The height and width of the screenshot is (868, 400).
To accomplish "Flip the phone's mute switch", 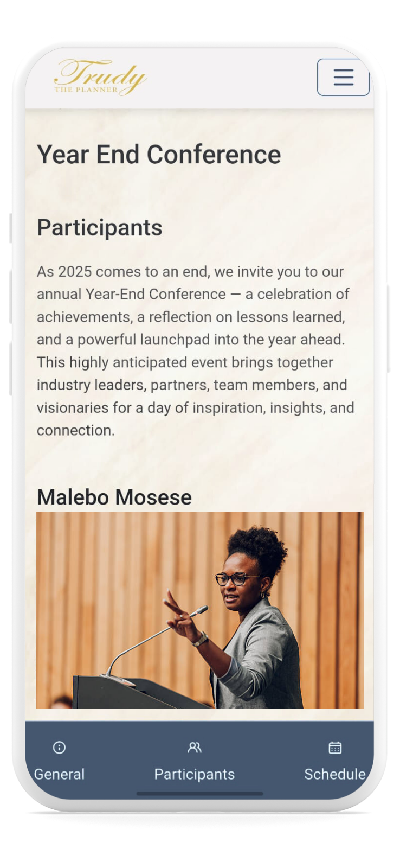I will point(10,228).
